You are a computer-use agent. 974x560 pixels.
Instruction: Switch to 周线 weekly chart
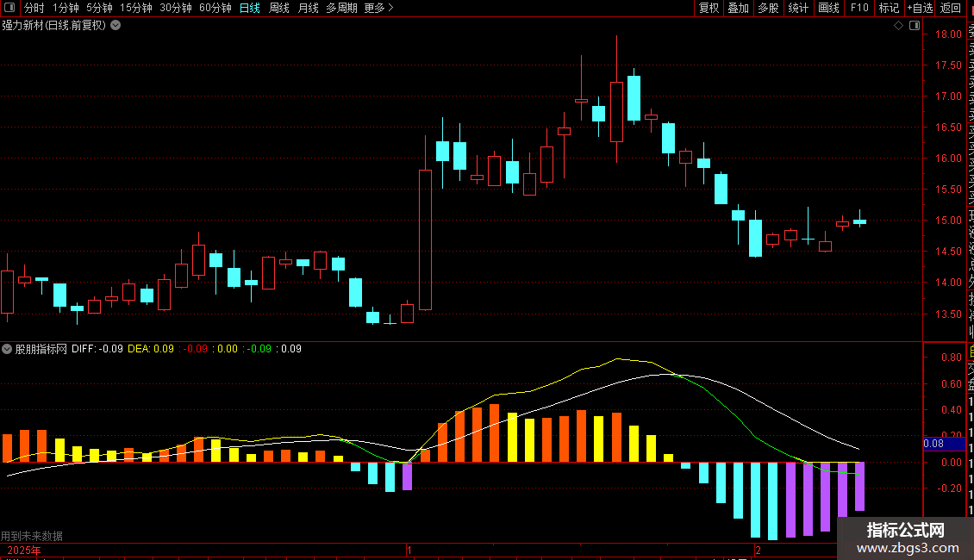[x=279, y=8]
